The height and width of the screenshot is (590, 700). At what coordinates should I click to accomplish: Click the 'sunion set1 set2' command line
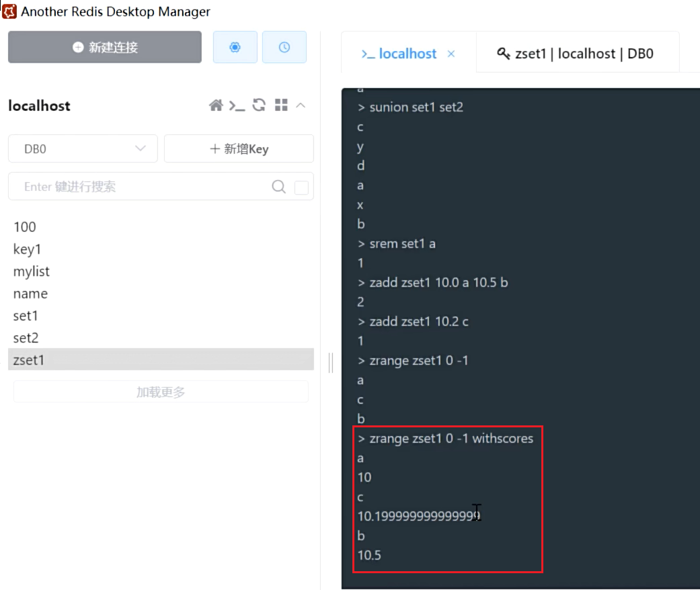pos(411,107)
